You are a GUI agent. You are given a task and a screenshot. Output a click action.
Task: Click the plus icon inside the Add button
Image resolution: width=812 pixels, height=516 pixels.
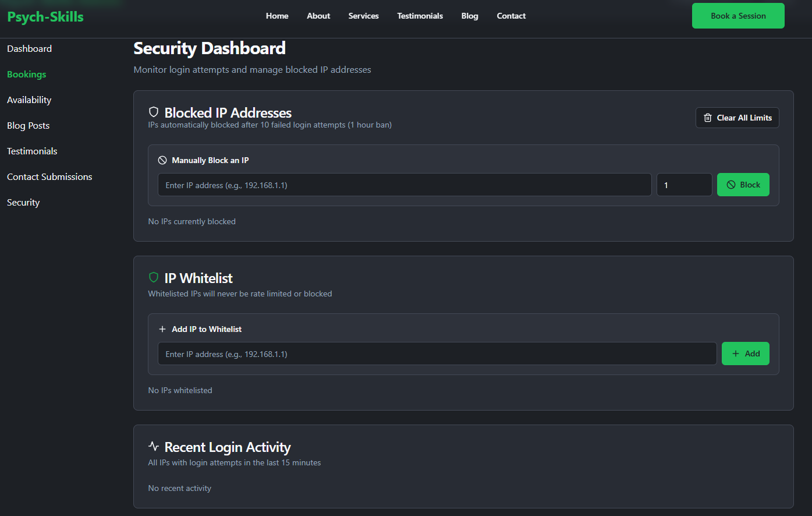coord(735,354)
